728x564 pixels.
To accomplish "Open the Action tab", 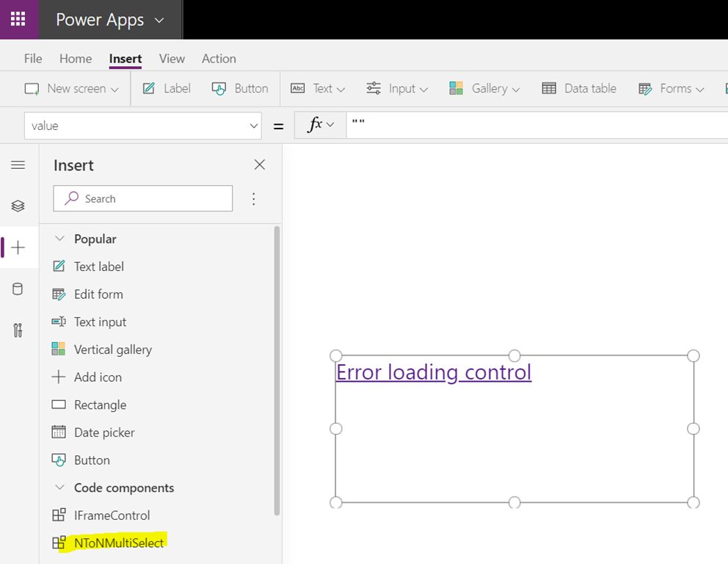I will click(x=219, y=59).
